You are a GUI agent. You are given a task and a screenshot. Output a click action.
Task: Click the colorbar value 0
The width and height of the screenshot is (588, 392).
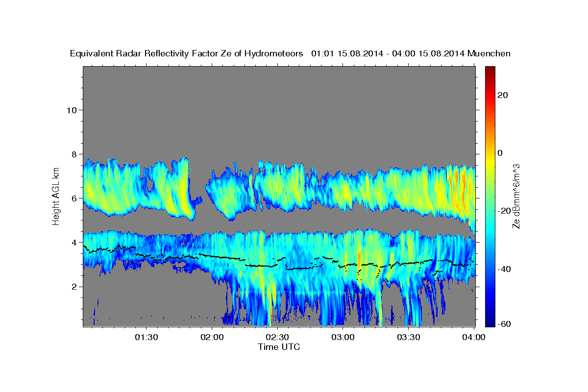[499, 153]
